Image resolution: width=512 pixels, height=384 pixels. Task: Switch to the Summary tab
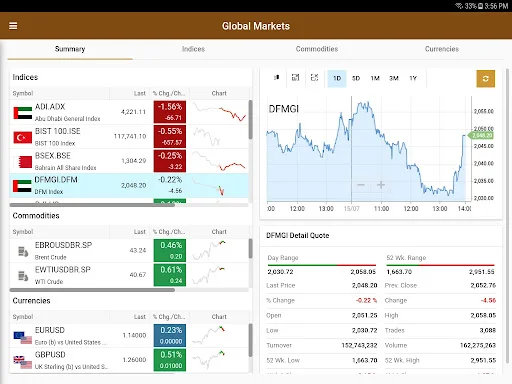coord(70,49)
